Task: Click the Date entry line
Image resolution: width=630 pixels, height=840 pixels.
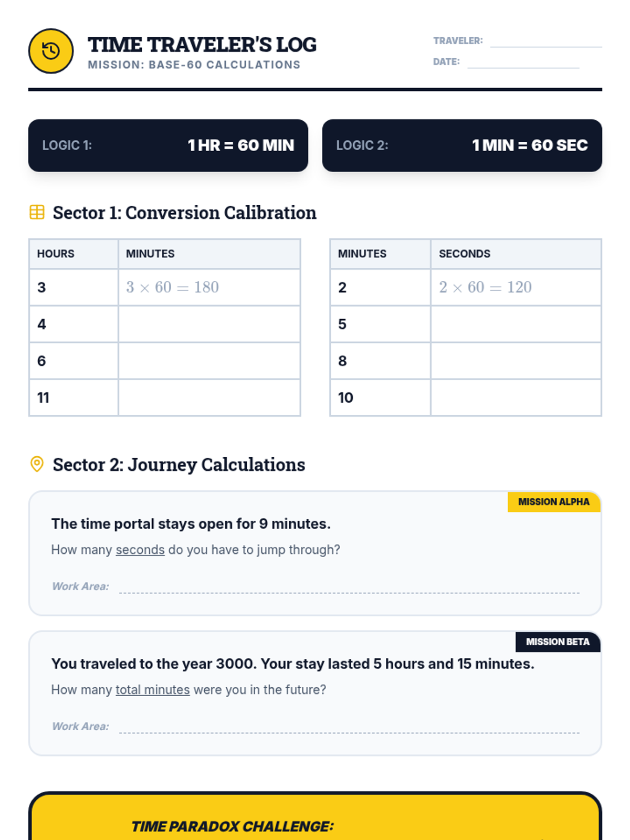Action: [x=523, y=62]
